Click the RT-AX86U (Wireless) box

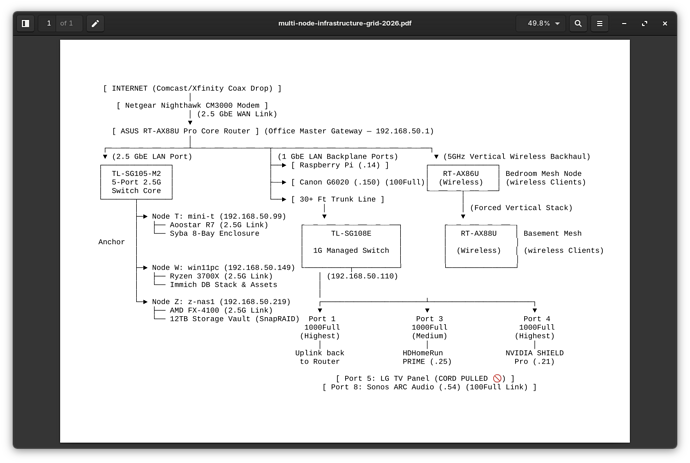(x=463, y=178)
